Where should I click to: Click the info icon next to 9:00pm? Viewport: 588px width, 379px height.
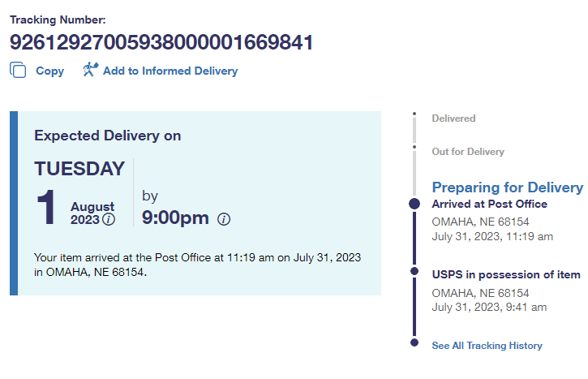[225, 219]
